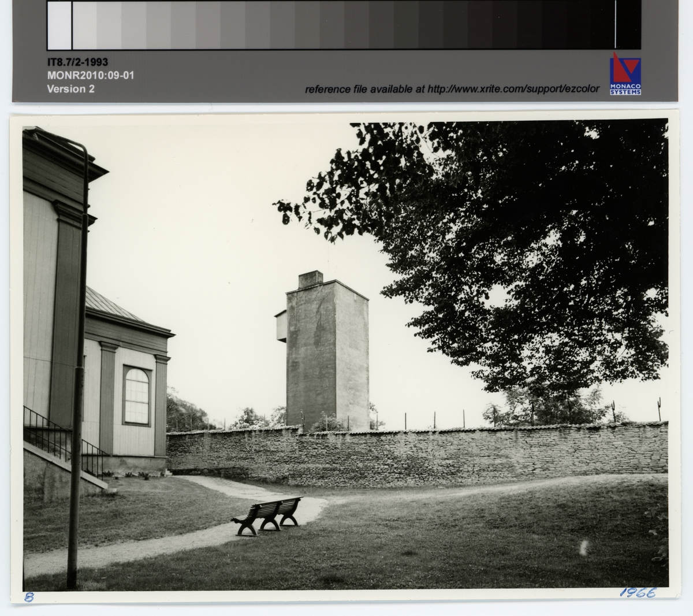Click the MONR2010:09-01 label text
This screenshot has width=693, height=616.
point(90,76)
